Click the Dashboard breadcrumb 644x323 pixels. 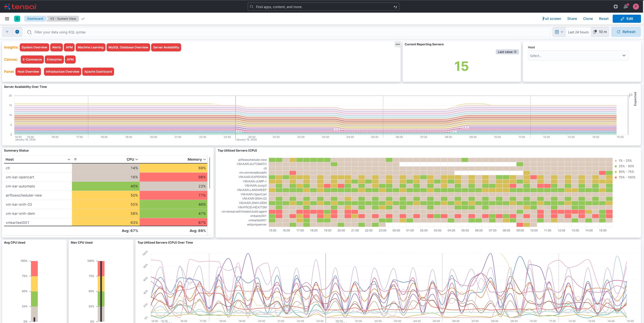(x=35, y=19)
